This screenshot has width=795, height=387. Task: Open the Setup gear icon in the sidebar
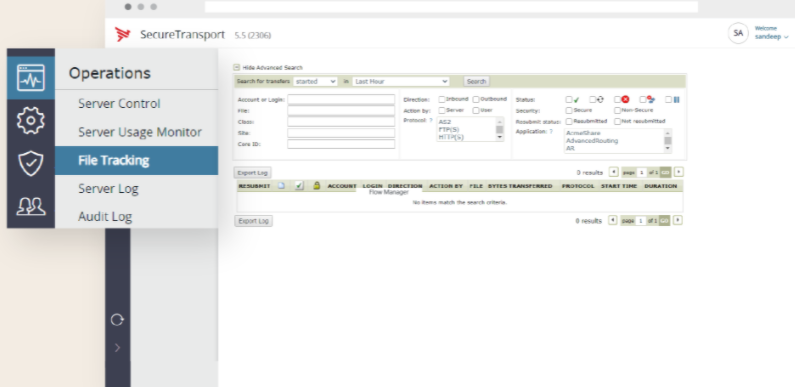[x=30, y=121]
